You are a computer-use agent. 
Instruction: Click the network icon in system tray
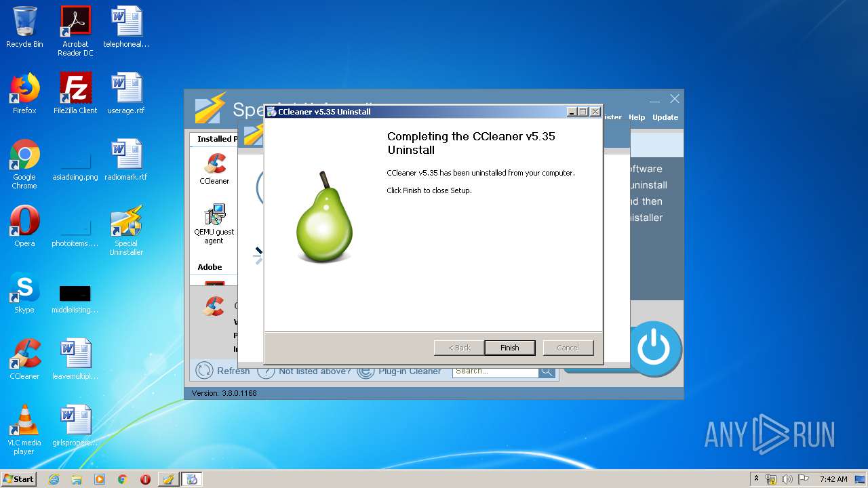tap(771, 479)
